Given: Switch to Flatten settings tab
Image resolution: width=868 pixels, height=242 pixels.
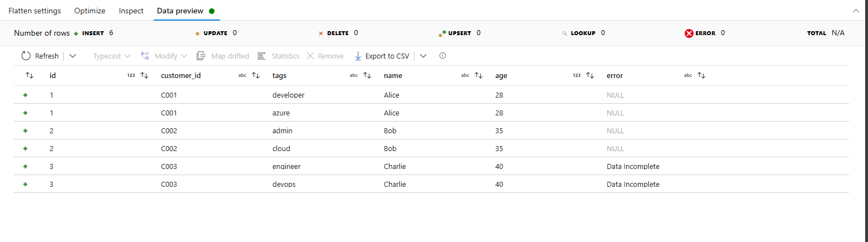Looking at the screenshot, I should click(35, 11).
